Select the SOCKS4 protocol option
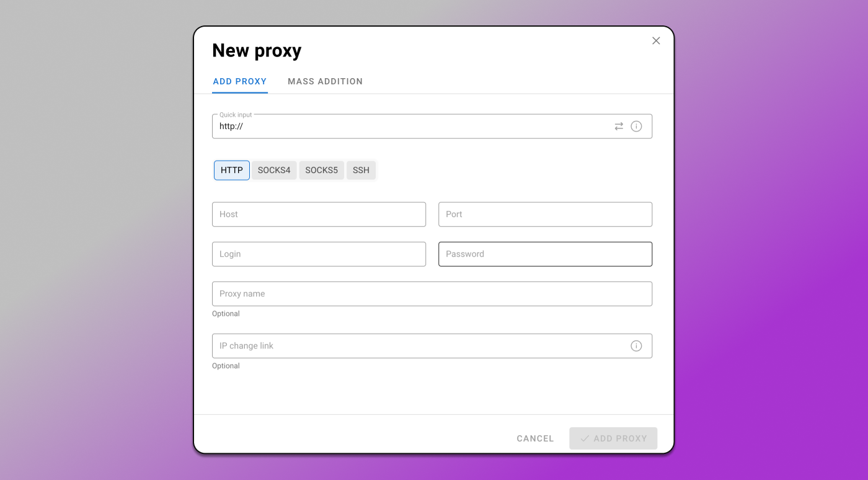Screen dimensions: 868x480 [x=274, y=170]
